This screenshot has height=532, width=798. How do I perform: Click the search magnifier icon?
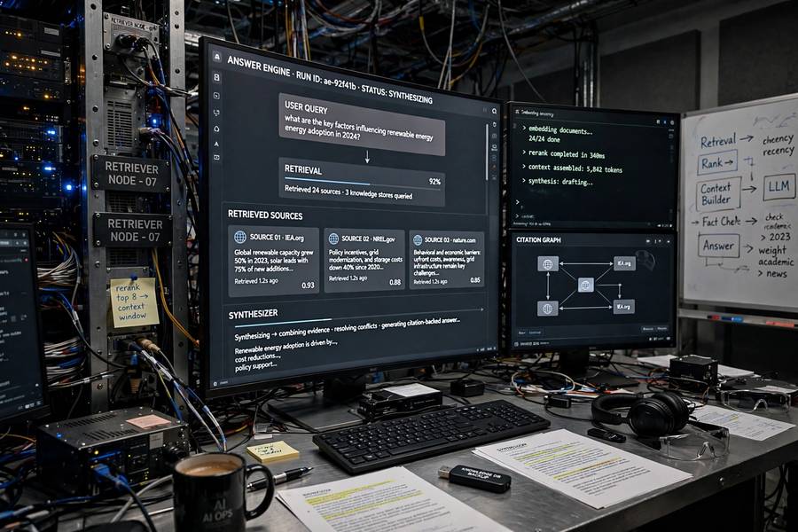494,111
